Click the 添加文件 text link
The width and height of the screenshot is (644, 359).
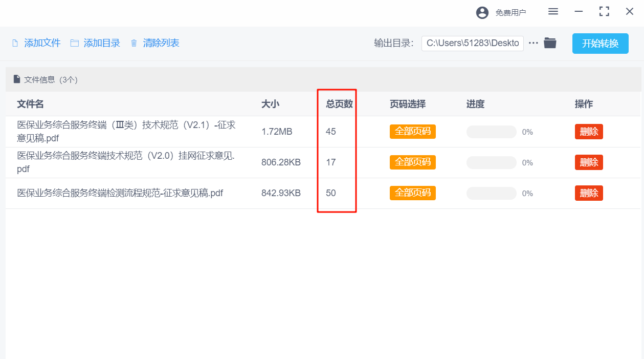(42, 44)
